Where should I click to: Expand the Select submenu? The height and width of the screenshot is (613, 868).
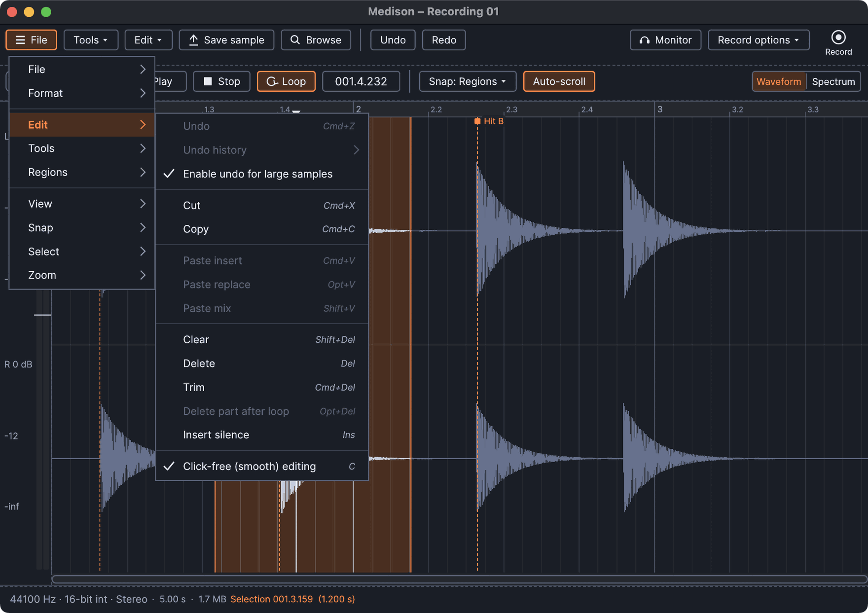[82, 252]
